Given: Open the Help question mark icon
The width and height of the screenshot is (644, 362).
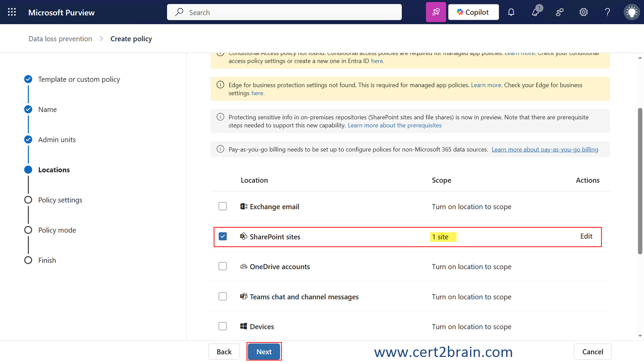Looking at the screenshot, I should tap(607, 12).
